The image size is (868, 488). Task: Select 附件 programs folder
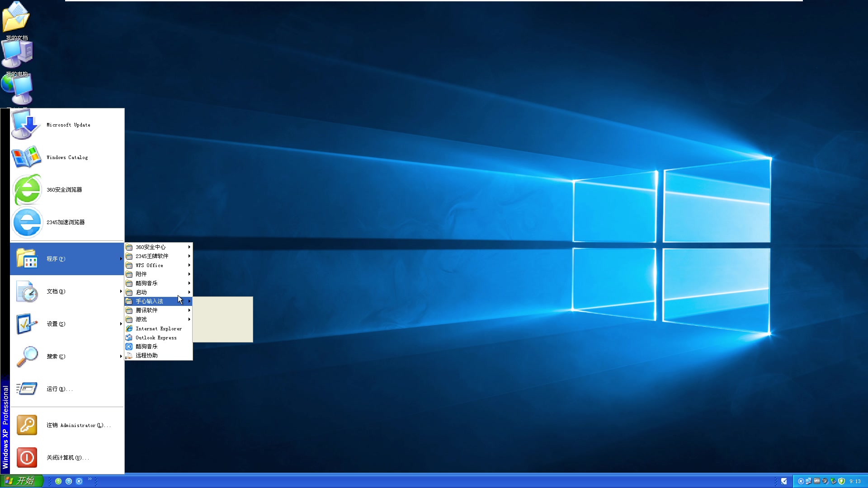158,274
